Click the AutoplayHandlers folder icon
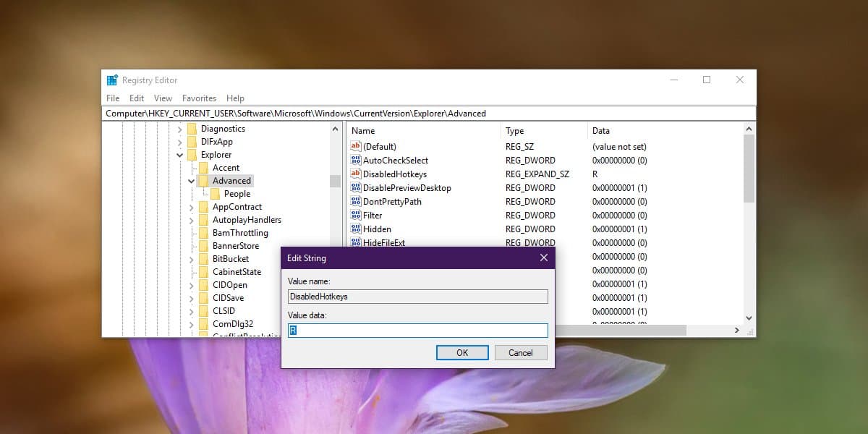 tap(203, 220)
